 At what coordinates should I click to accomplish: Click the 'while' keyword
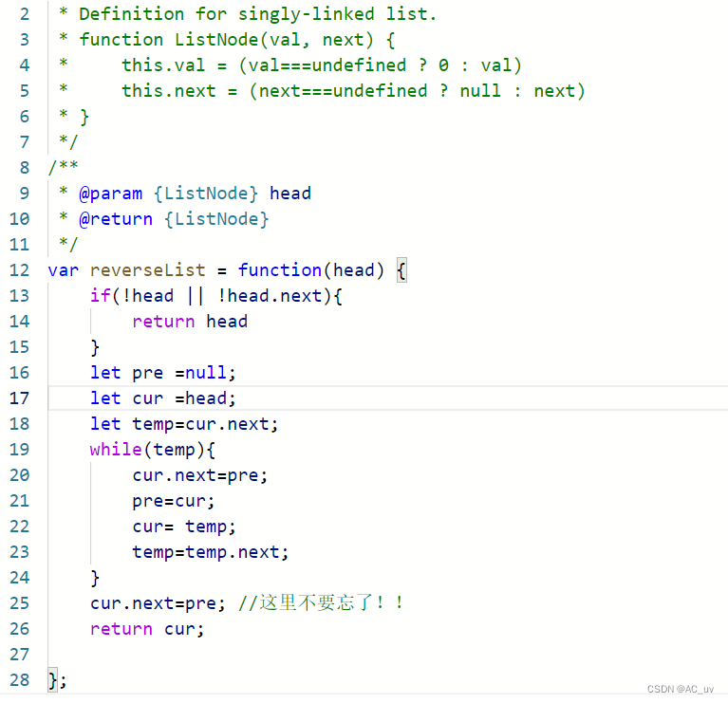tap(116, 449)
